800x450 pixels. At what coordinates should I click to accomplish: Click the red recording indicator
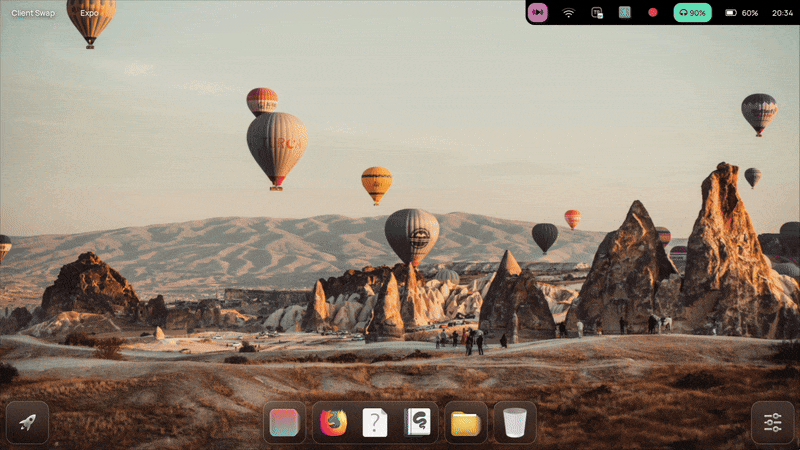(x=652, y=13)
